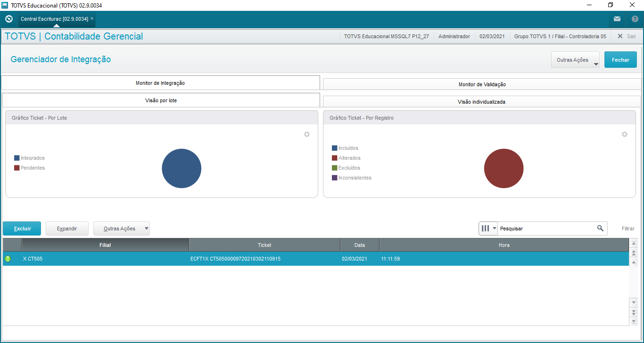Restore down the TOTVS Educacional window

click(611, 5)
